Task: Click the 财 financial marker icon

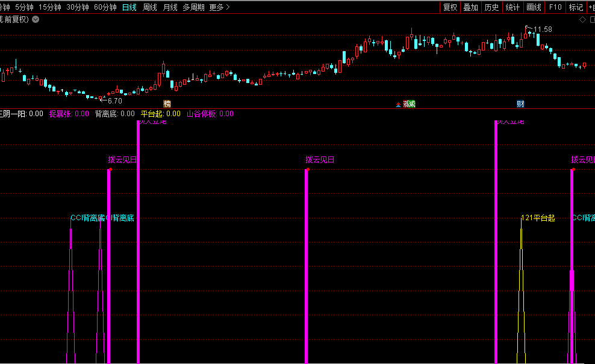Action: coord(520,104)
